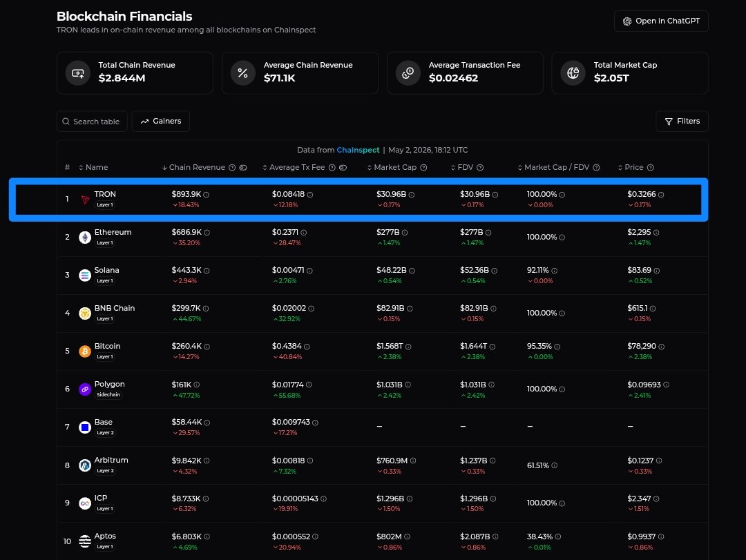Click info icon beside Solana's 92.11% ratio

[554, 271]
